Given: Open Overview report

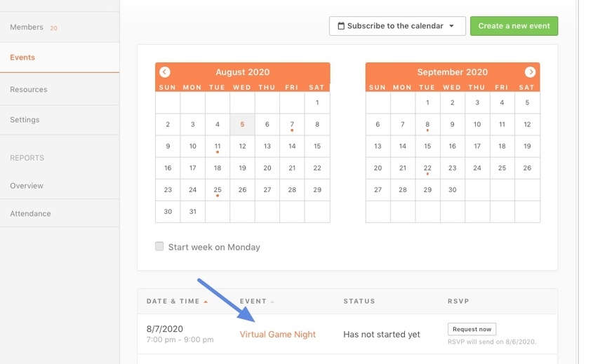Looking at the screenshot, I should (x=27, y=186).
